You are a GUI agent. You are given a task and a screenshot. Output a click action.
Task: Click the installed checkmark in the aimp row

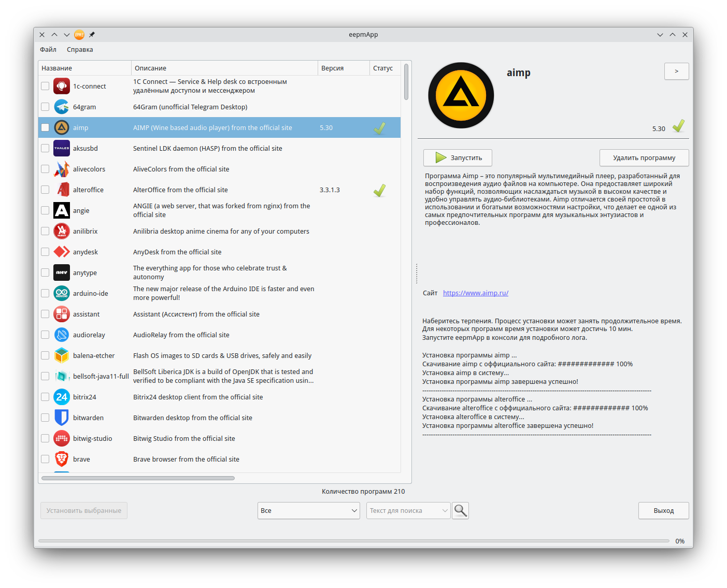point(379,128)
